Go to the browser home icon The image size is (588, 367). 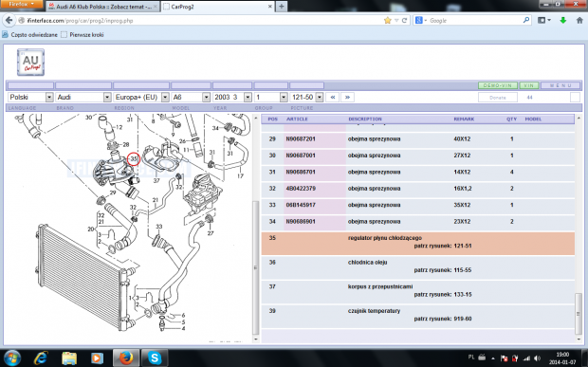(x=579, y=21)
